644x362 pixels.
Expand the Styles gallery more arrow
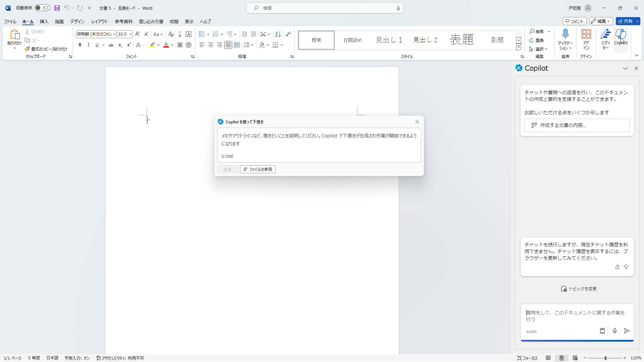click(x=518, y=47)
